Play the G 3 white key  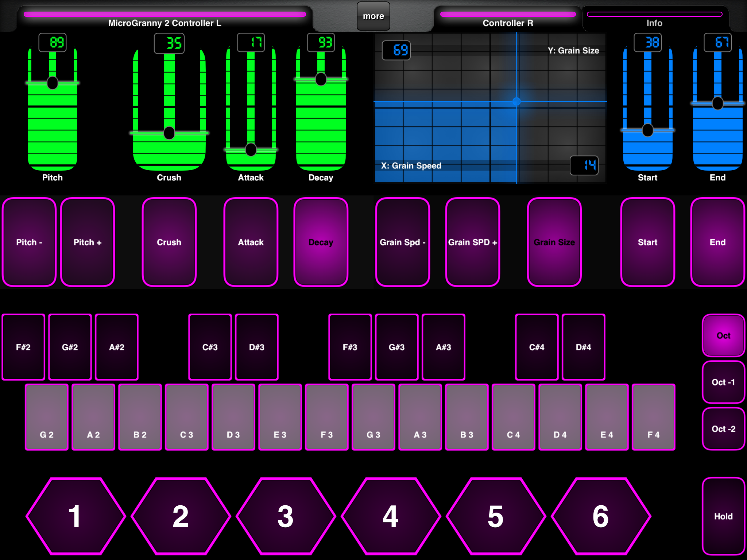[373, 417]
